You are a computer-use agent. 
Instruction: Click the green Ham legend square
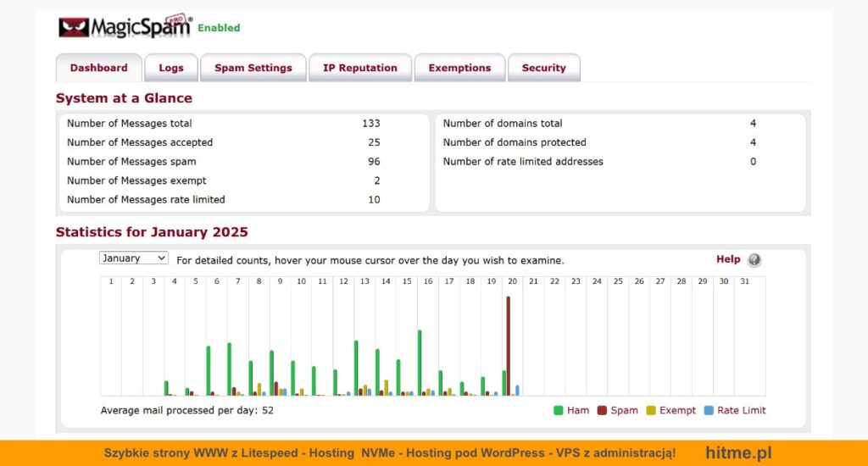point(559,410)
